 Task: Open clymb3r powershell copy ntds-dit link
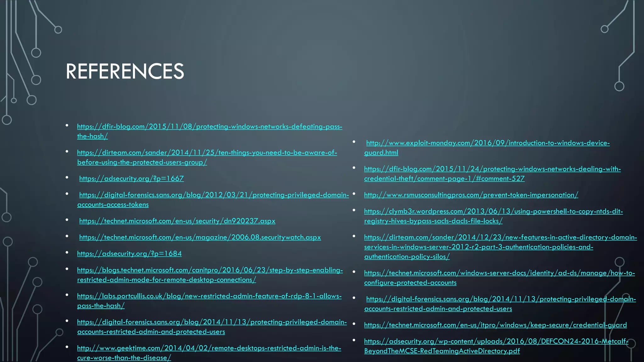(x=493, y=216)
